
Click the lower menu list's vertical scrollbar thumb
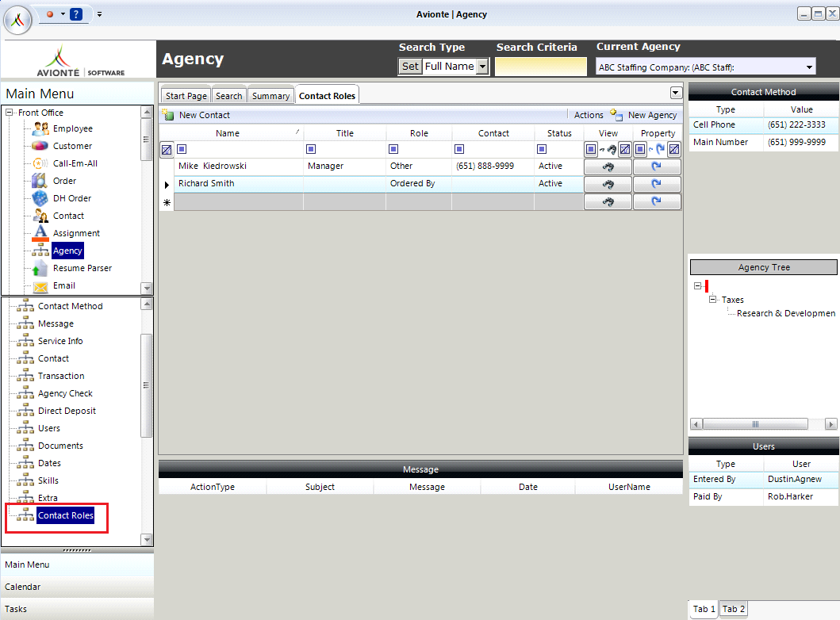coord(146,385)
